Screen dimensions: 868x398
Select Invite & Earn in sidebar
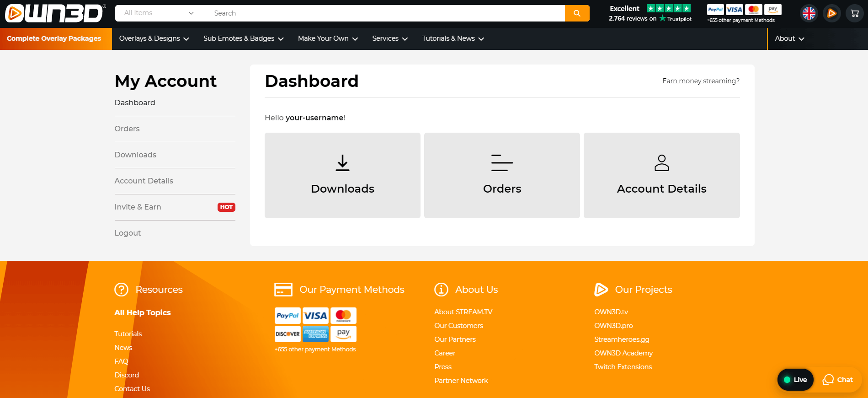tap(138, 207)
